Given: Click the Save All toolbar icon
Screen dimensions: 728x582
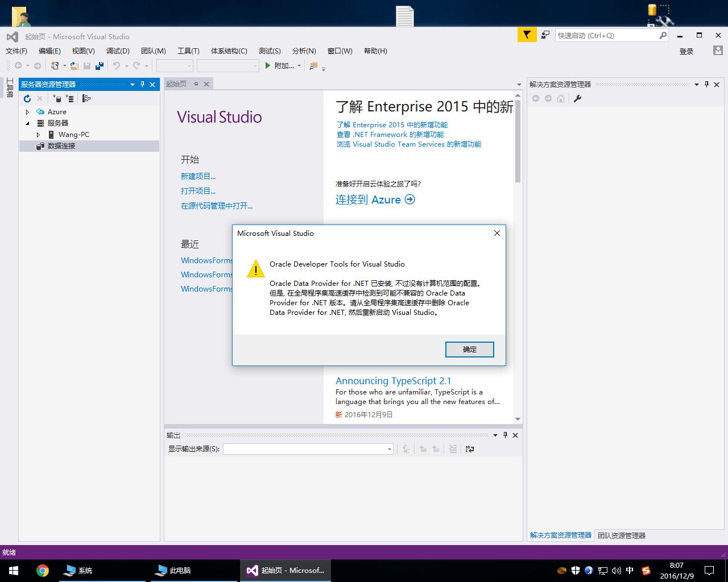Looking at the screenshot, I should pos(100,66).
